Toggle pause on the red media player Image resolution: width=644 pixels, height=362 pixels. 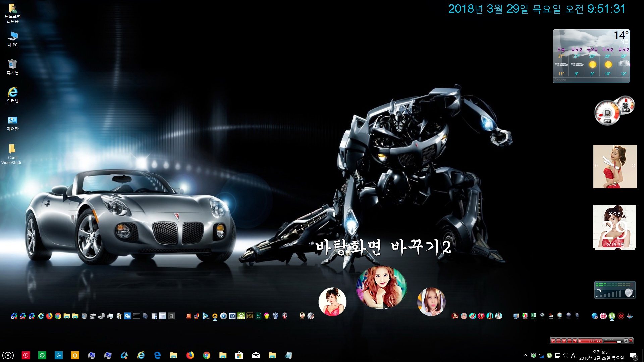coord(558,341)
